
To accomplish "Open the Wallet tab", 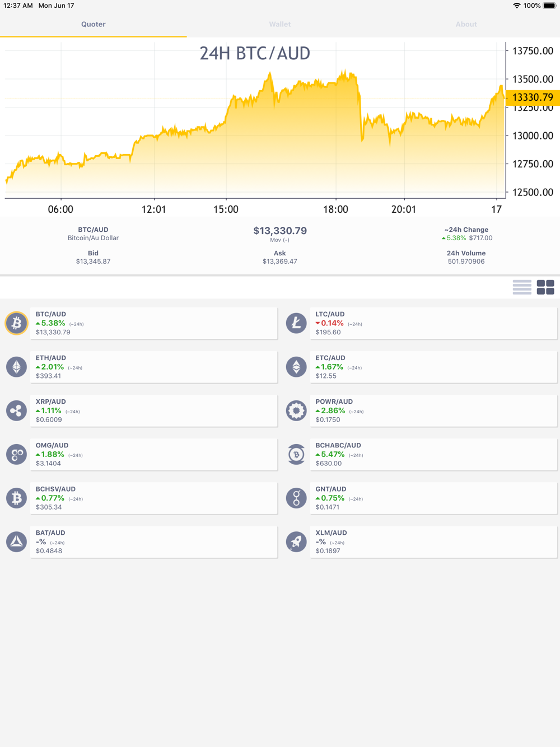I will (x=279, y=24).
